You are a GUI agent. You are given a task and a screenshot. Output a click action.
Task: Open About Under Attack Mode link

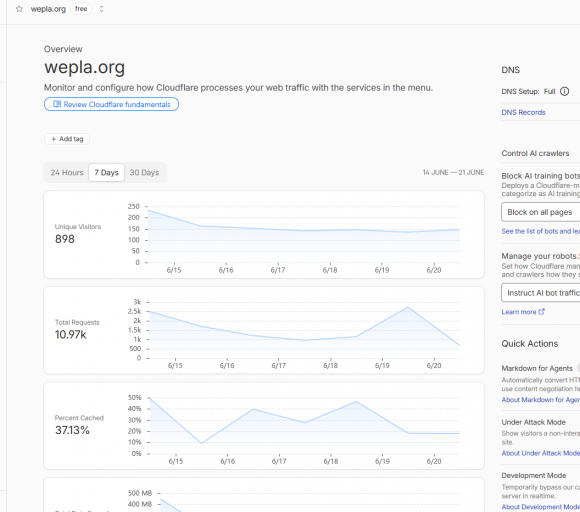click(x=541, y=453)
